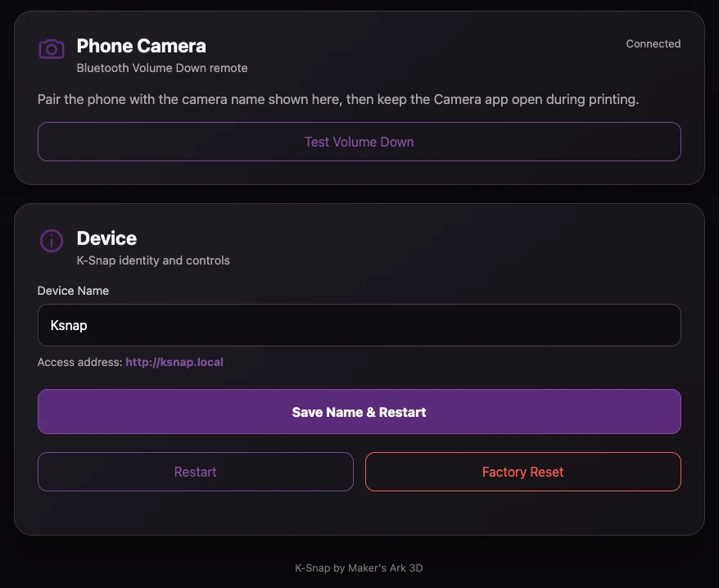719x588 pixels.
Task: Click the K-Snap identity and controls subtitle
Action: coord(153,260)
